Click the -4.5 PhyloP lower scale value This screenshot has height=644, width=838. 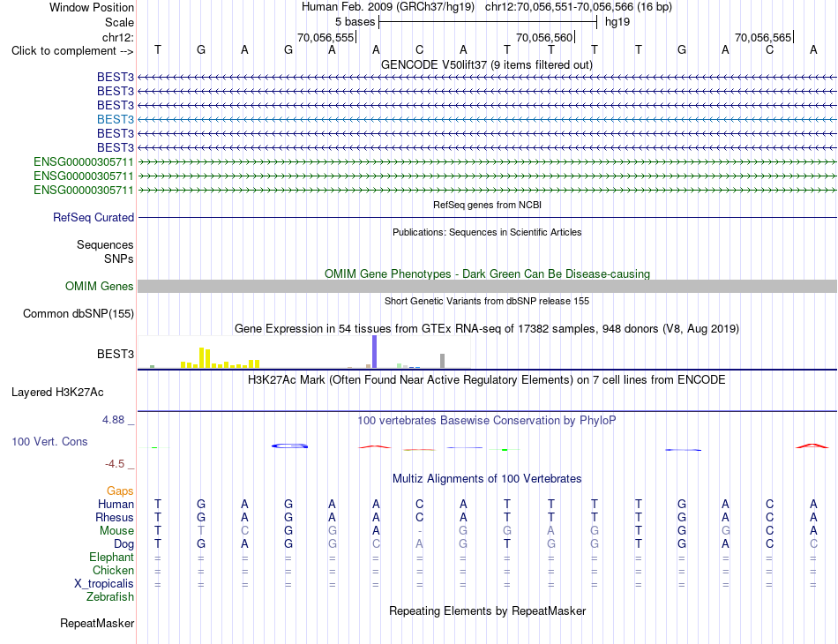(x=115, y=464)
